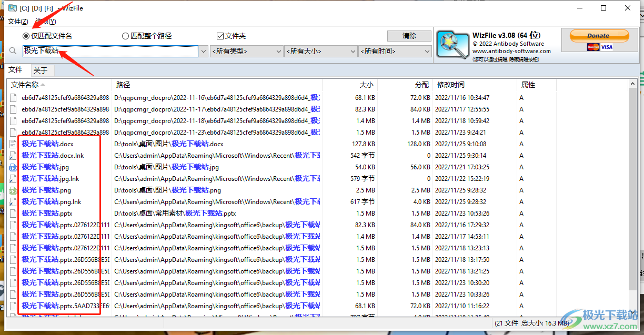The height and width of the screenshot is (335, 644).
Task: Open the 所有时间 time filter dropdown
Action: [395, 52]
